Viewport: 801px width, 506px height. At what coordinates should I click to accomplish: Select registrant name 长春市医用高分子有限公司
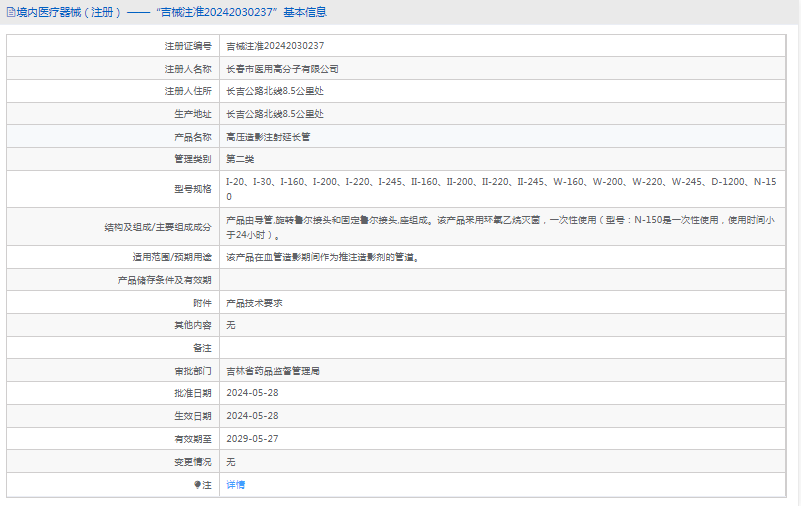click(282, 69)
